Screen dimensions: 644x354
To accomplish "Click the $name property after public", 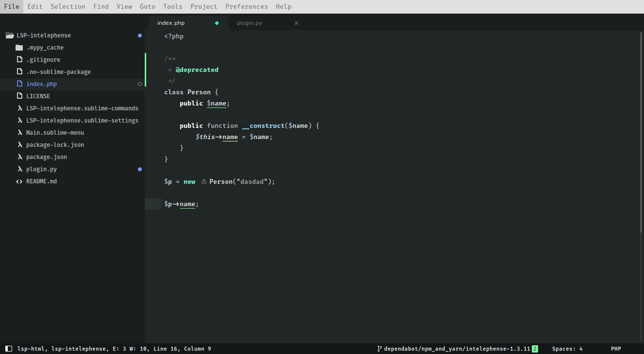I will click(x=217, y=104).
